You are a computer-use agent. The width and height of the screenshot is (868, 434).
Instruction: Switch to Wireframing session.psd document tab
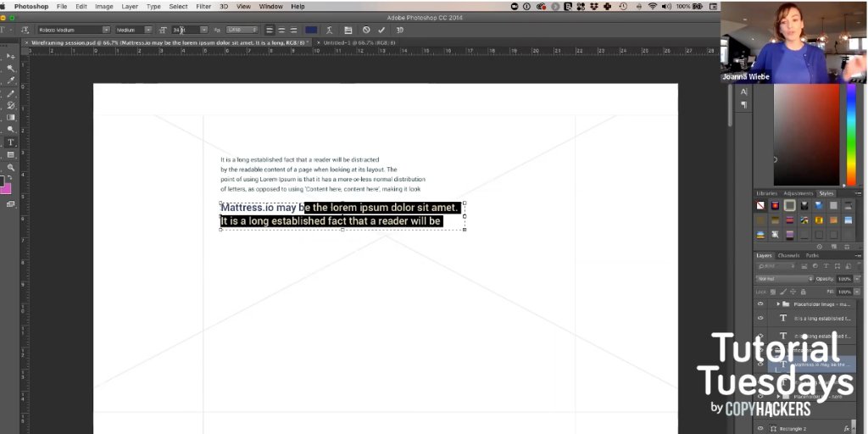168,42
